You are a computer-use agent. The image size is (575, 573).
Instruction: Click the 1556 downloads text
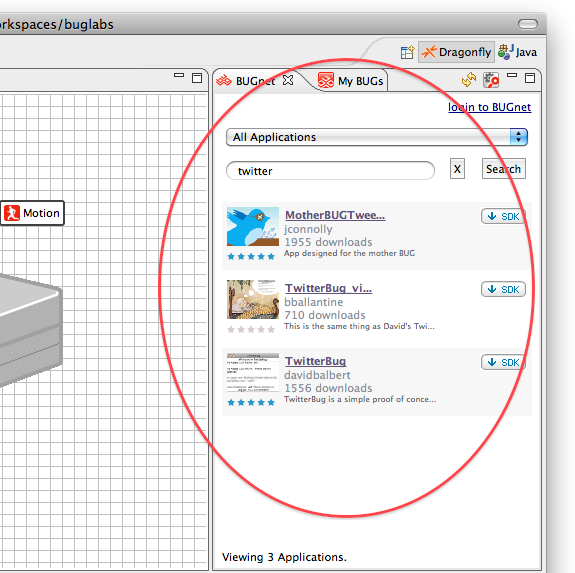pyautogui.click(x=328, y=388)
